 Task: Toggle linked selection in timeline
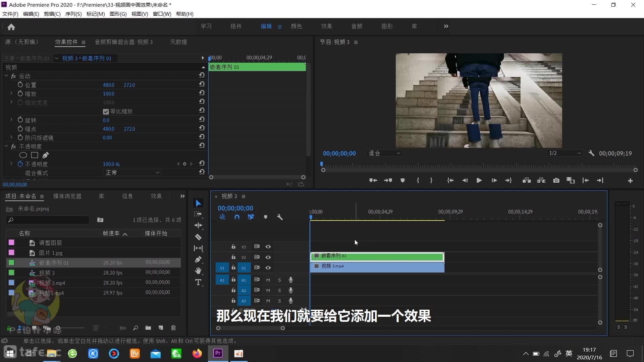pyautogui.click(x=251, y=217)
